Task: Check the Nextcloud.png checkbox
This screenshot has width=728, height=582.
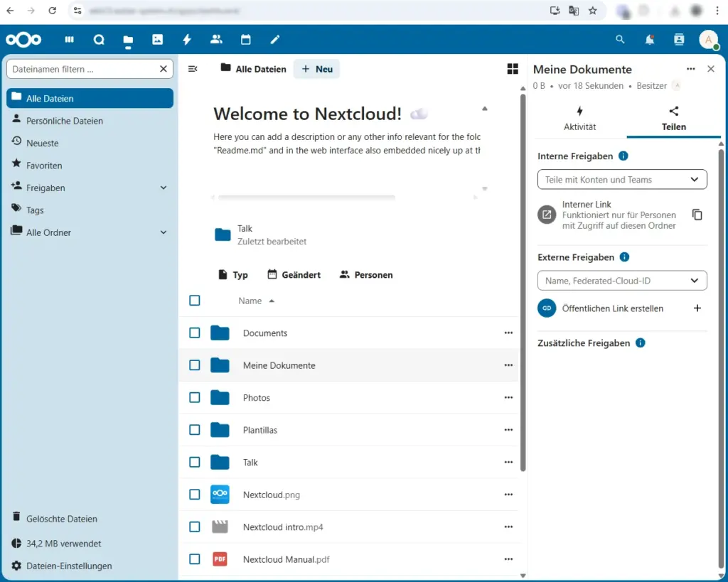Action: pyautogui.click(x=195, y=495)
